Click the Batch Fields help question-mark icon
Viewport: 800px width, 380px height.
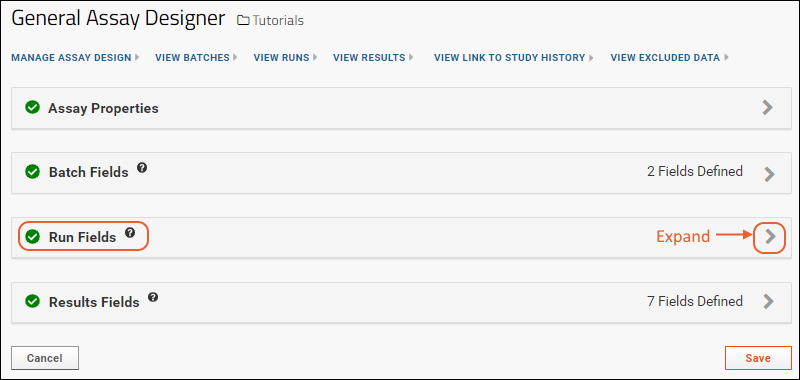142,167
